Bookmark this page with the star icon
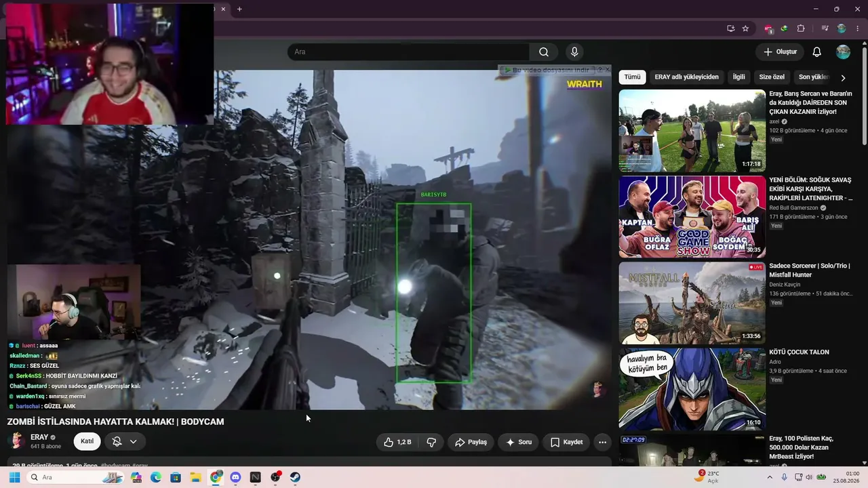 point(745,28)
